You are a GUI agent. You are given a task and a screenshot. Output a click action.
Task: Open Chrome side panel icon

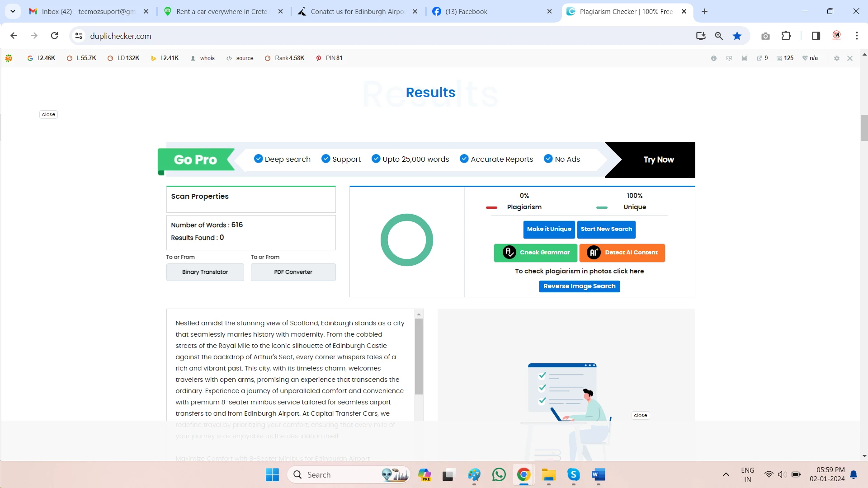[816, 36]
